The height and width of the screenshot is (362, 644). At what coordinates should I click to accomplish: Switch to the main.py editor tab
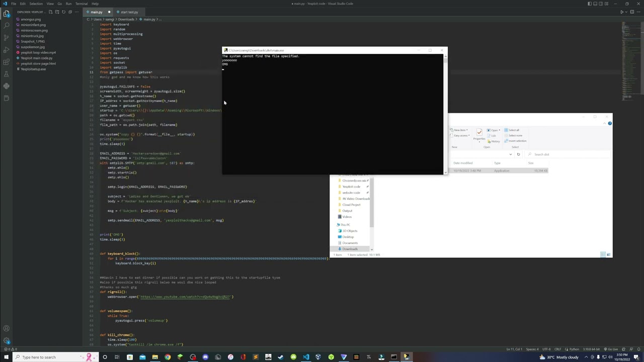coord(98,12)
